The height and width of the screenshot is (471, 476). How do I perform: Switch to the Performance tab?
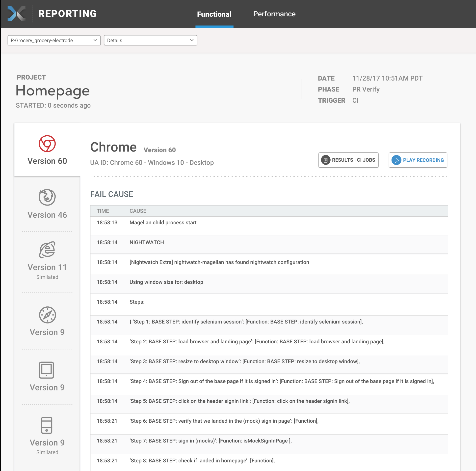[x=274, y=14]
